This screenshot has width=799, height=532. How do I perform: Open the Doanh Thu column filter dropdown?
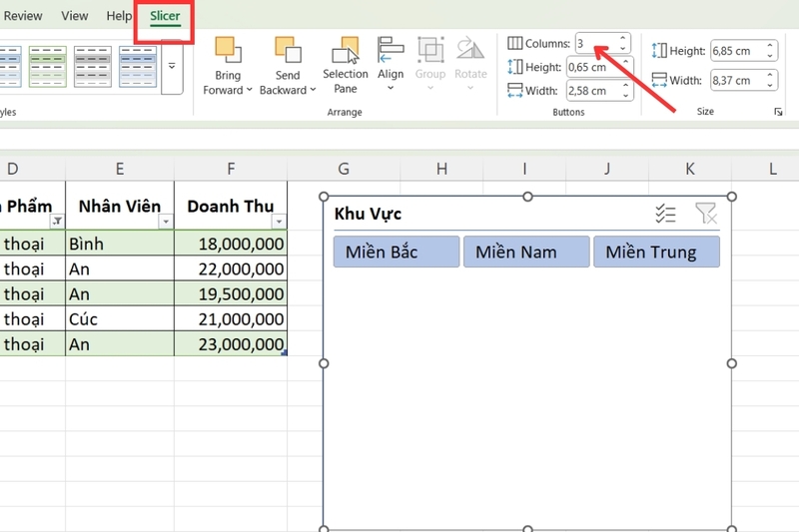click(279, 222)
